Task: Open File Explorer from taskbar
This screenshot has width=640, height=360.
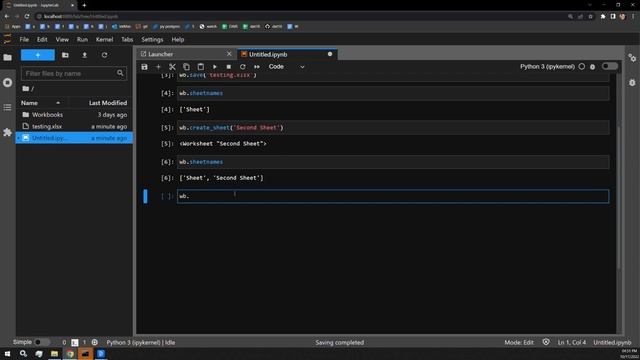Action: coord(54,353)
